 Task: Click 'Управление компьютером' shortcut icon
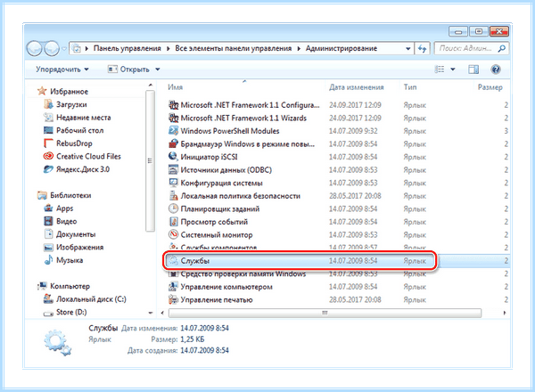174,286
